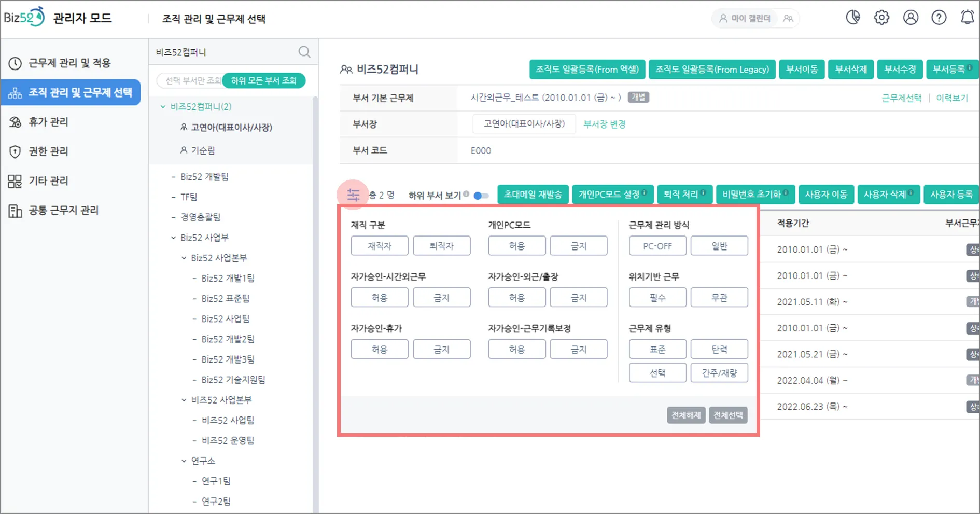The width and height of the screenshot is (980, 514).
Task: Select 하위 모든 부서 조회 option
Action: pyautogui.click(x=263, y=81)
